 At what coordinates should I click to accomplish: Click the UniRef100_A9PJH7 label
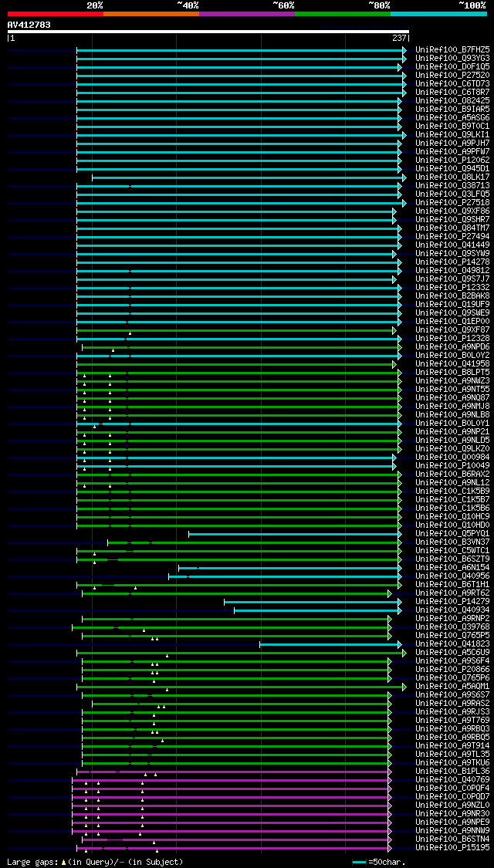pyautogui.click(x=452, y=144)
